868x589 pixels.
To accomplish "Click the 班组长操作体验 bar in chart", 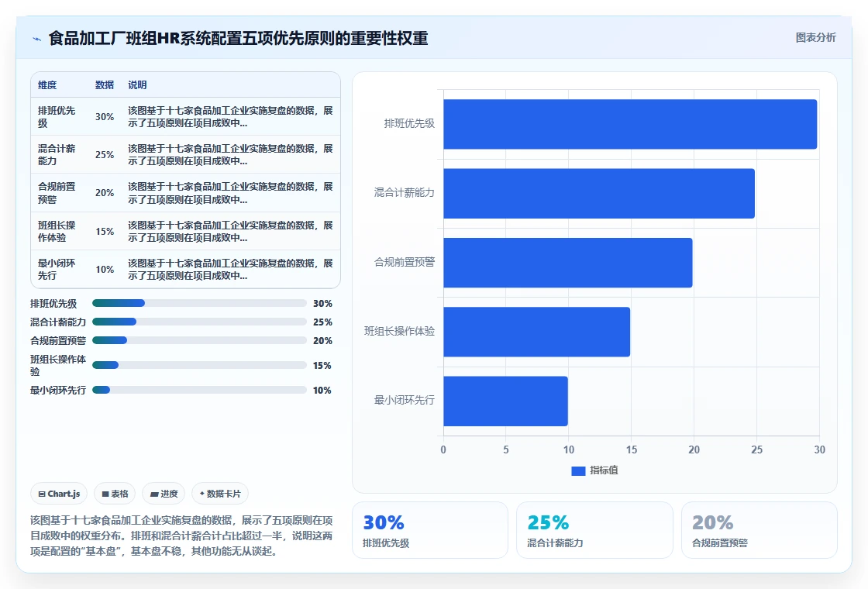I will click(x=536, y=332).
